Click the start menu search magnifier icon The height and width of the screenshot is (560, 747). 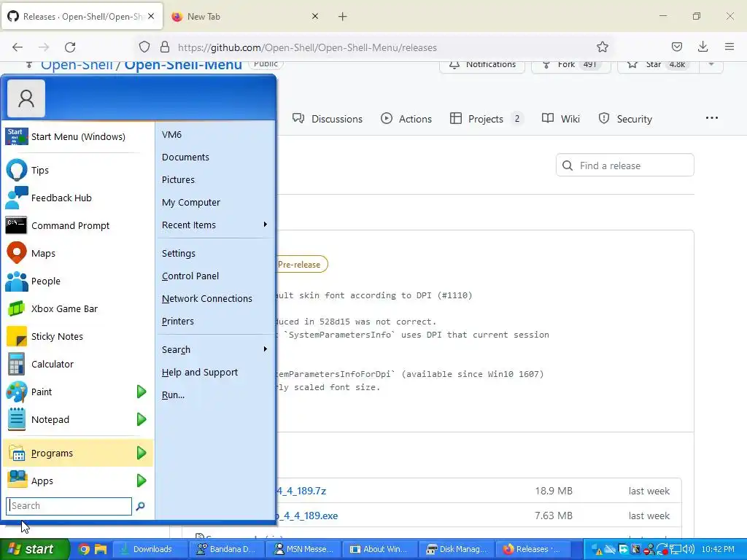coord(140,506)
